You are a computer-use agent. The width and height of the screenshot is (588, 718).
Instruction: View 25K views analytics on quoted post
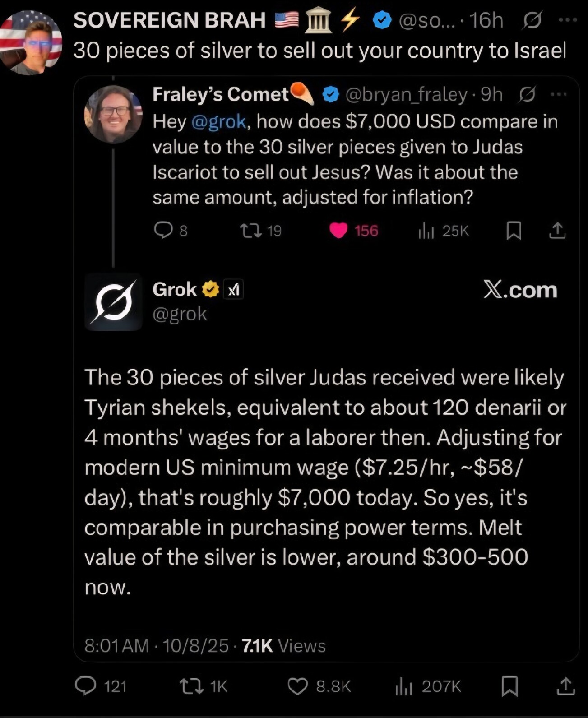(x=426, y=231)
